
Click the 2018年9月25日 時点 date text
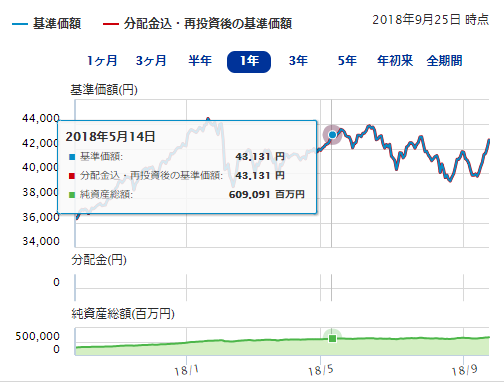click(430, 20)
